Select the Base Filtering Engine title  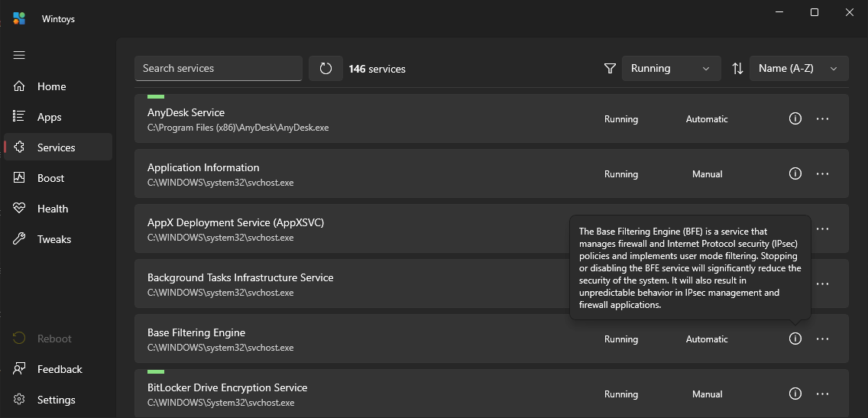pos(196,332)
